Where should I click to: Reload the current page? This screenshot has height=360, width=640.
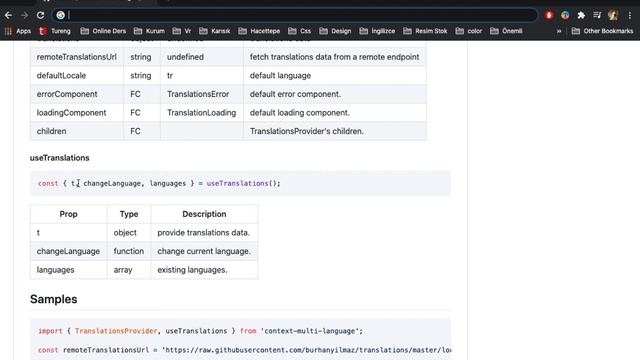pyautogui.click(x=40, y=16)
